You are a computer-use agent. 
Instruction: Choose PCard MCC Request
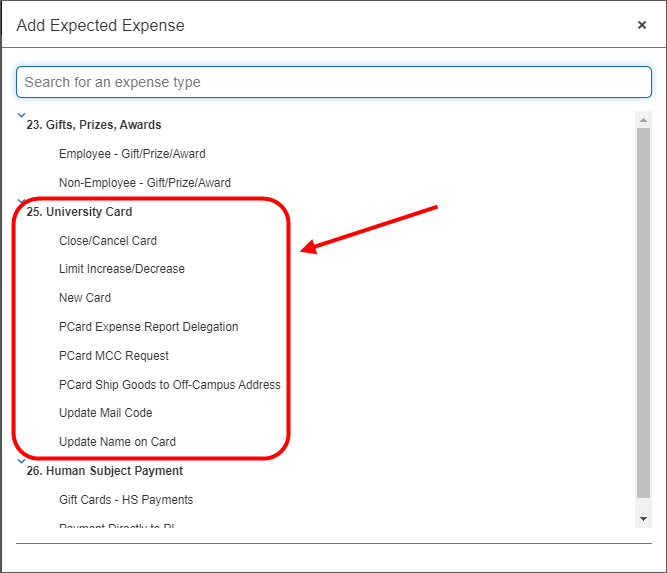114,356
